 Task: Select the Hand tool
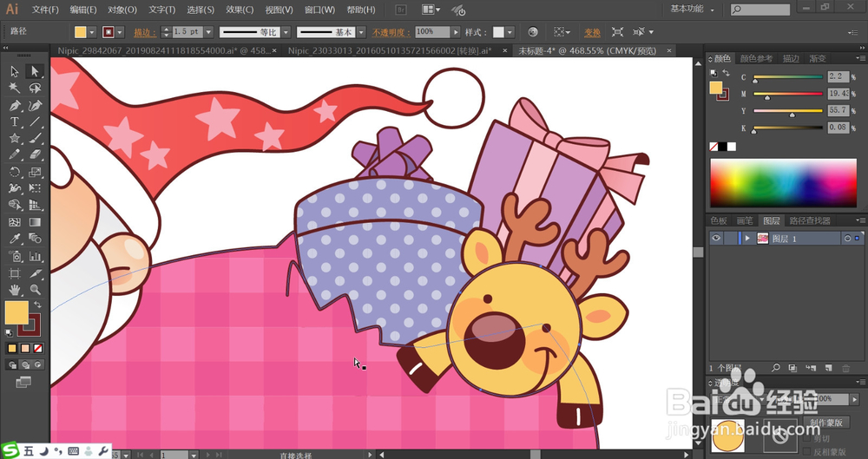[x=15, y=290]
